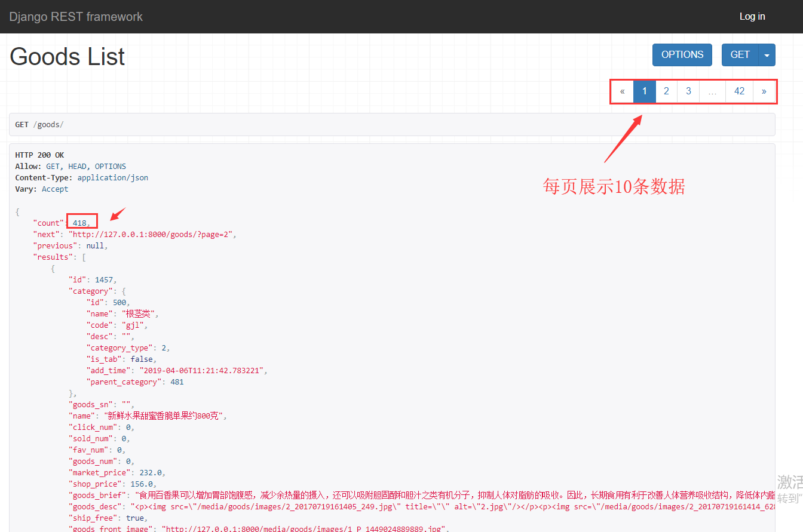Click the "Content-Type: application/json" header line

tap(82, 178)
